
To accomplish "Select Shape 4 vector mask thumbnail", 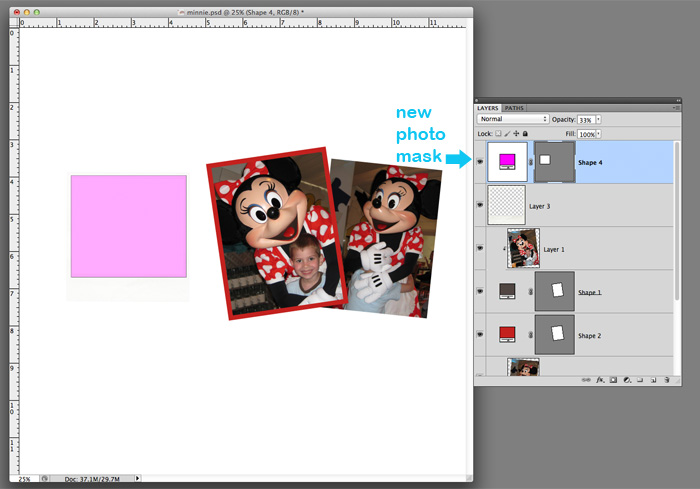I will click(555, 162).
